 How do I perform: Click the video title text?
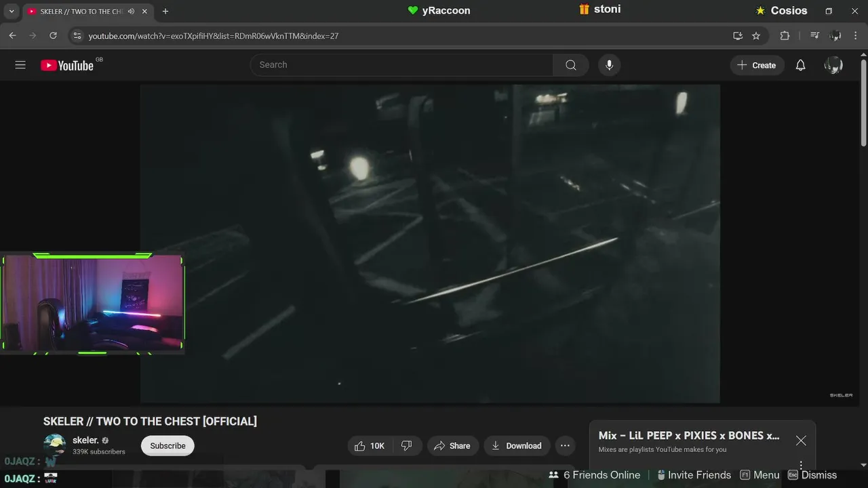[x=150, y=422]
